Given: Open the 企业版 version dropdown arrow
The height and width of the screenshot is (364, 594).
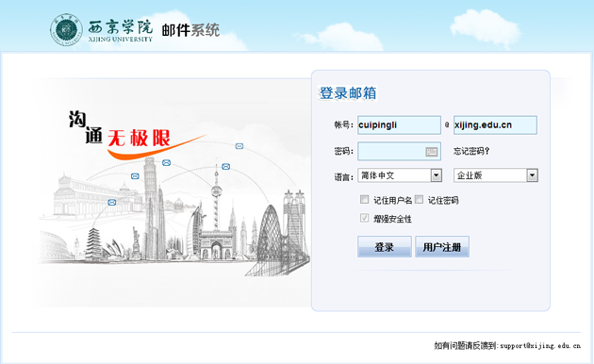Looking at the screenshot, I should 533,175.
